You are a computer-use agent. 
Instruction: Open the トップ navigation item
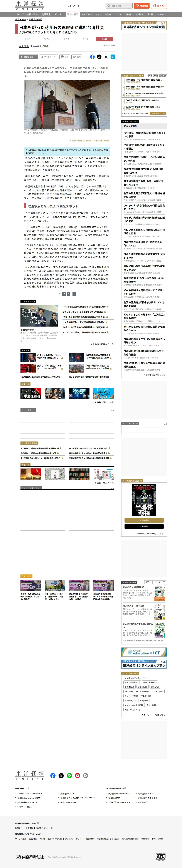pyautogui.click(x=20, y=15)
